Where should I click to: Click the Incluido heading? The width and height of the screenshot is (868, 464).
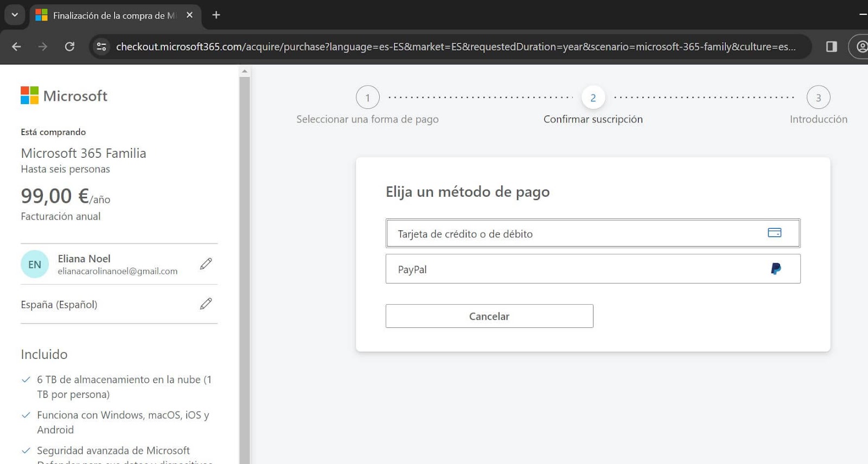tap(44, 355)
